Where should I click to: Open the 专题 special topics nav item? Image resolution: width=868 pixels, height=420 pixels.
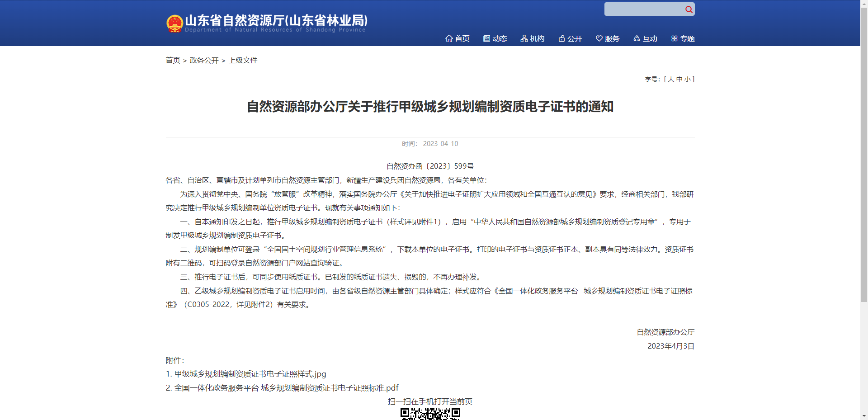(683, 39)
